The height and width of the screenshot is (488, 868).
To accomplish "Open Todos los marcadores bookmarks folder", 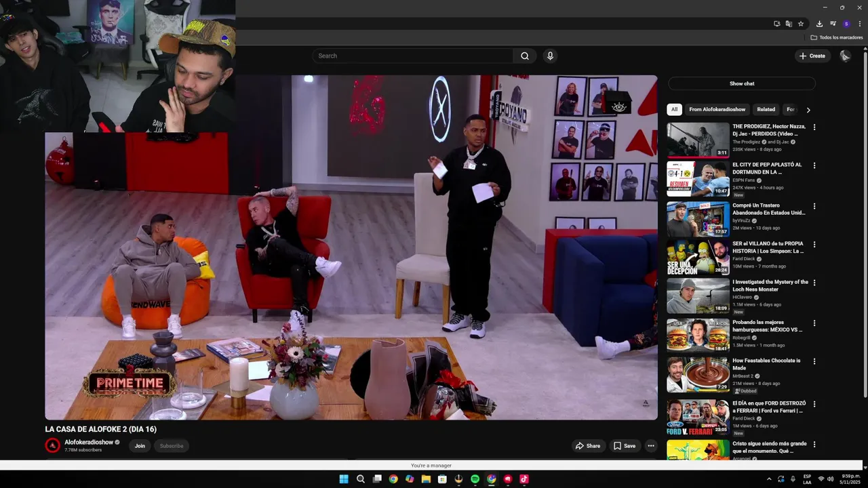I will pos(837,37).
